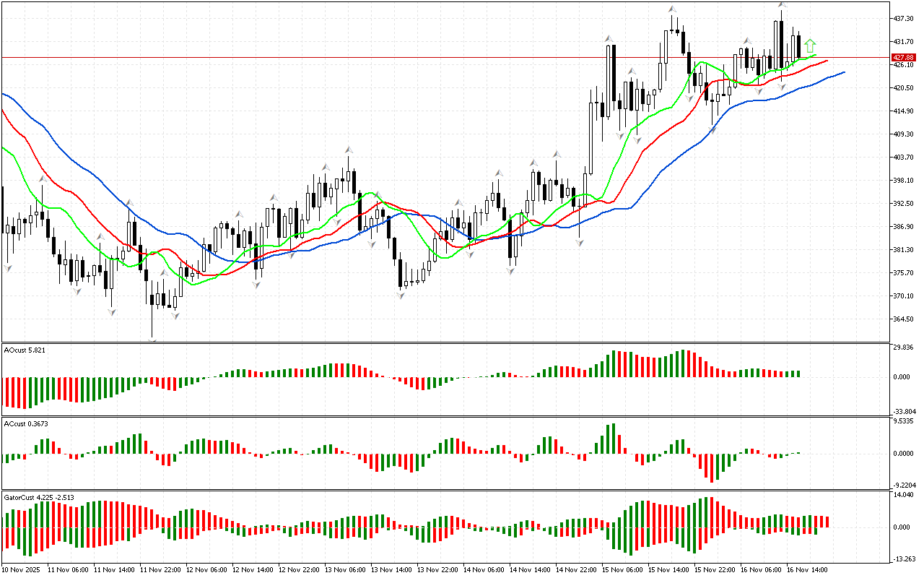Click the 403.70 price scale label

[x=904, y=157]
